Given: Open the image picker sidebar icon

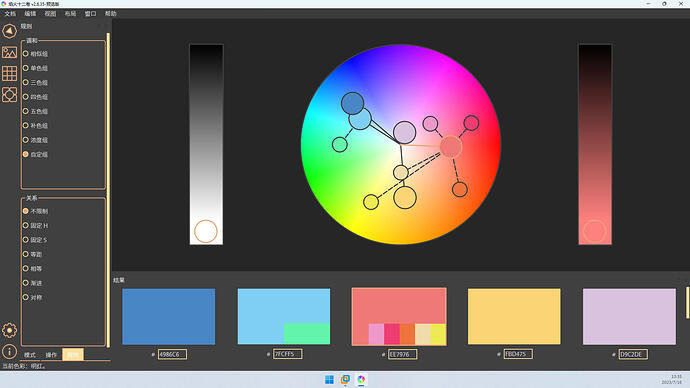Looking at the screenshot, I should 9,52.
